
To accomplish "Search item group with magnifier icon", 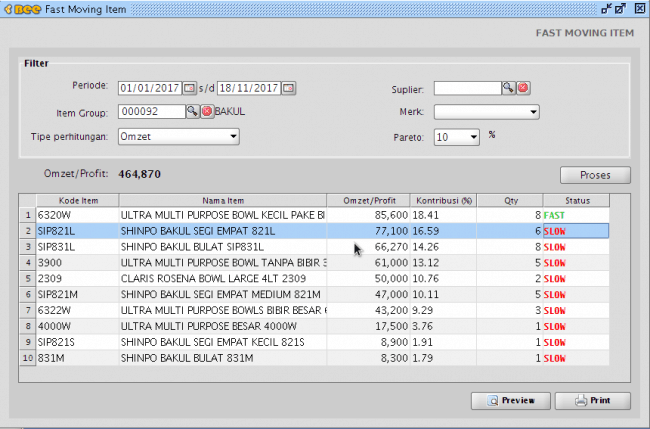I will coord(192,111).
